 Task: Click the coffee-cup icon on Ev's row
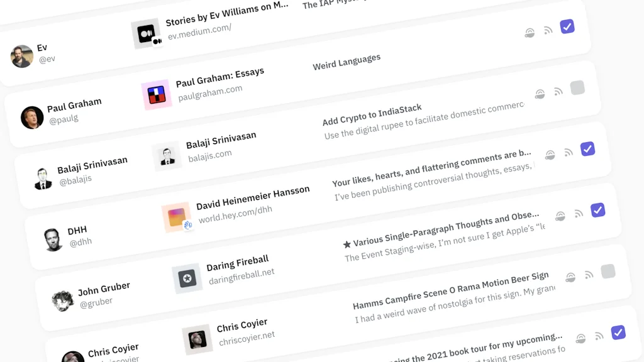[x=530, y=31]
